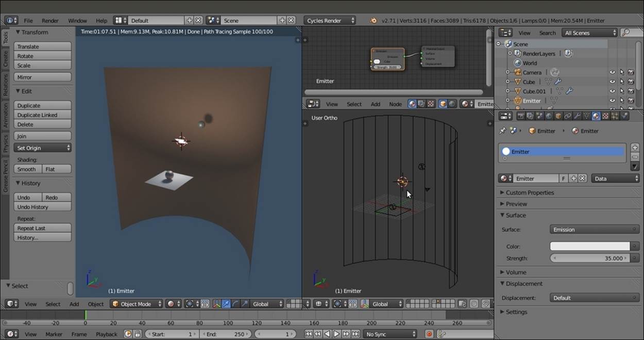
Task: Click the Smooth shading button
Action: 28,169
